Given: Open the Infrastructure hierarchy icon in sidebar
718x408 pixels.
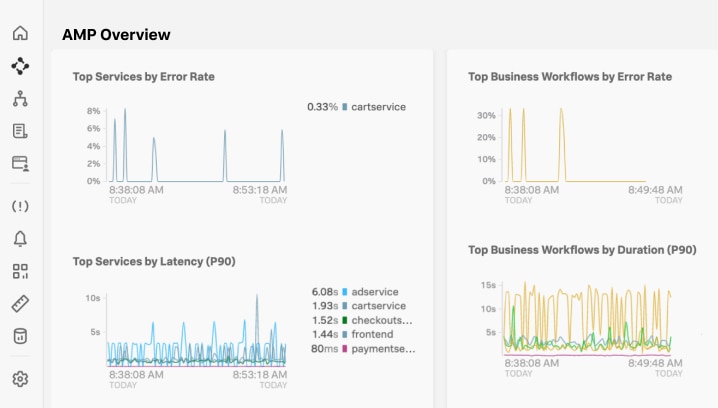Looking at the screenshot, I should click(x=20, y=99).
